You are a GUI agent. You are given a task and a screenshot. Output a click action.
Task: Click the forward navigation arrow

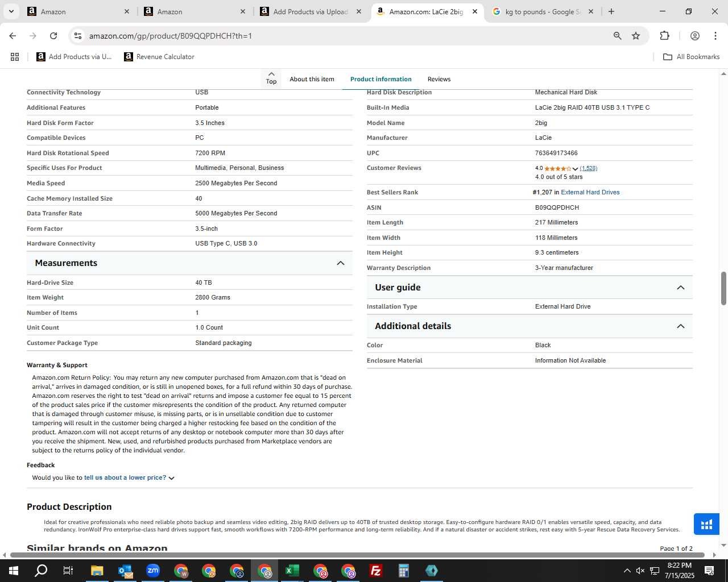click(x=33, y=36)
